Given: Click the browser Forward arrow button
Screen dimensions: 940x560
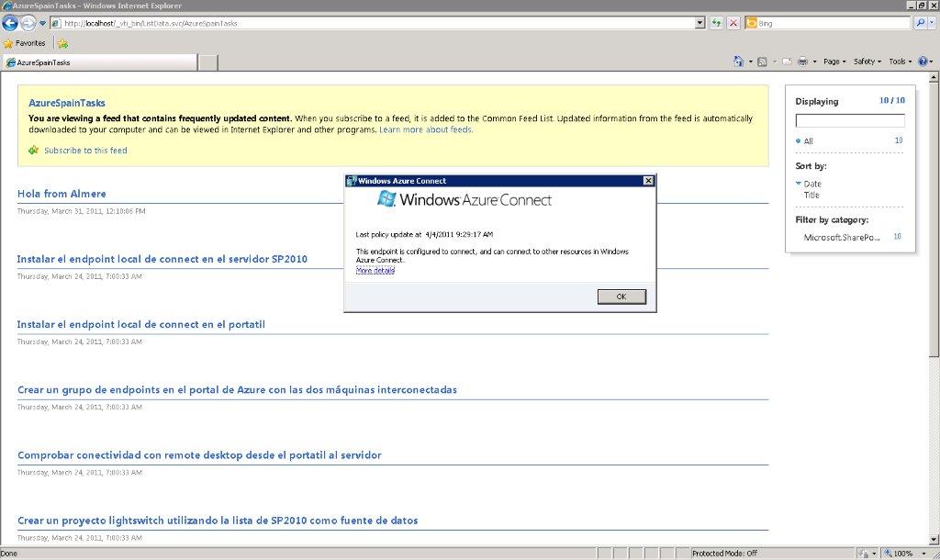Looking at the screenshot, I should pyautogui.click(x=28, y=23).
